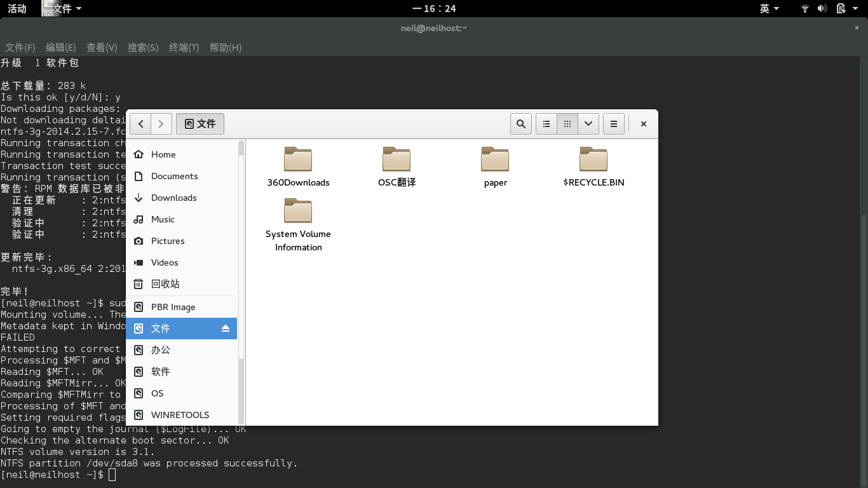Open the clock calendar showing 16:24

coord(434,8)
